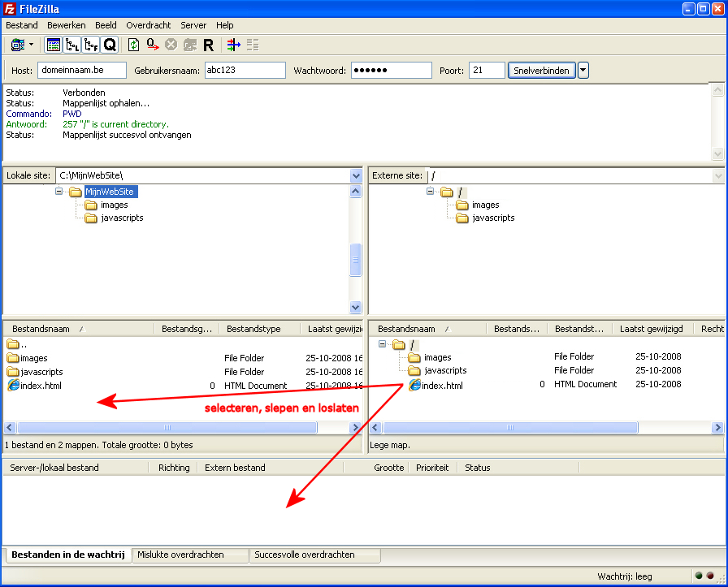Open the Server menu

click(x=193, y=25)
